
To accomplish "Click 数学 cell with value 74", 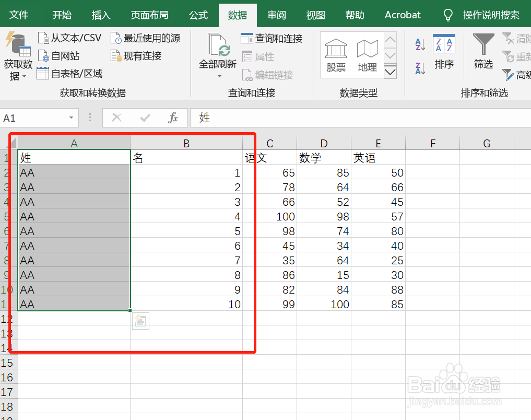I will pyautogui.click(x=324, y=231).
